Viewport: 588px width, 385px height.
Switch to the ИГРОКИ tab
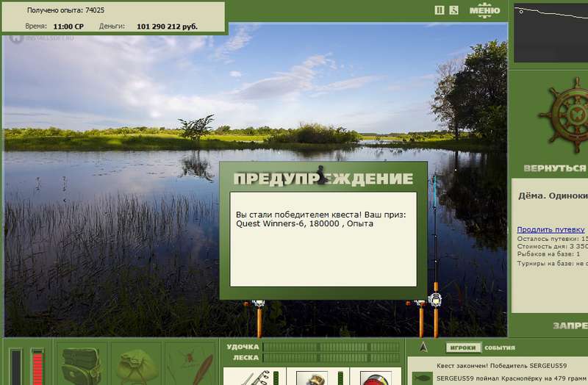pos(463,348)
